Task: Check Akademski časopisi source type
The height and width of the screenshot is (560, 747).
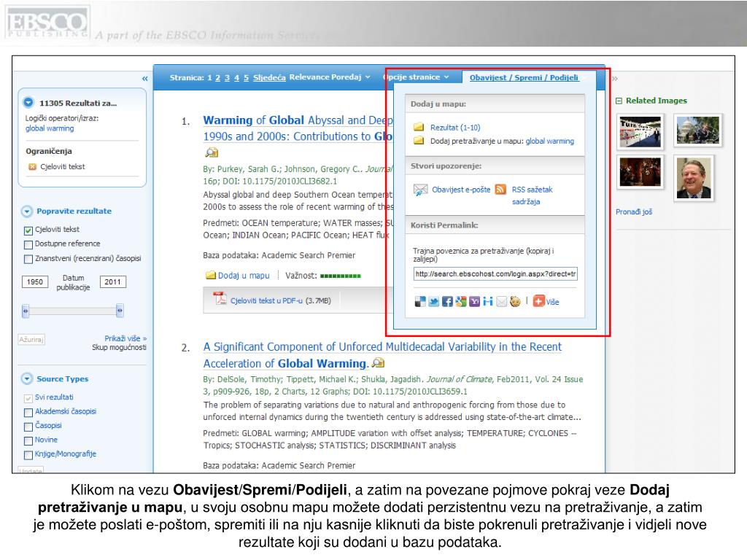Action: pyautogui.click(x=28, y=413)
